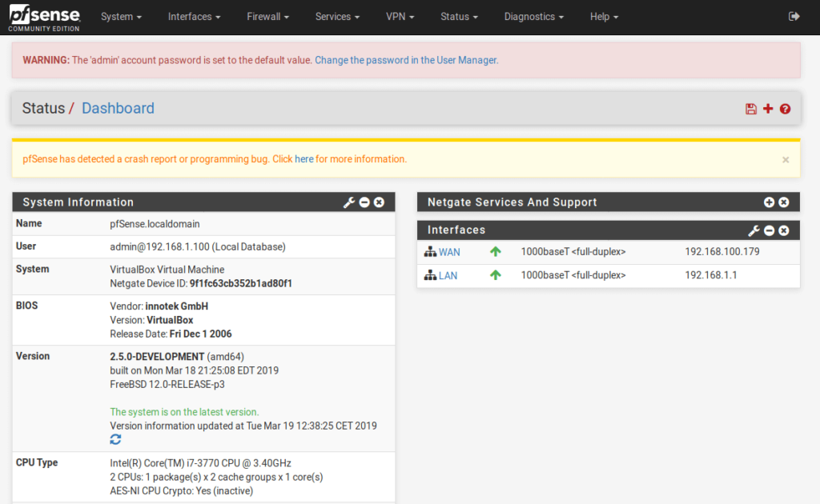The image size is (820, 504).
Task: Save the dashboard layout using the floppy disk icon
Action: 750,108
